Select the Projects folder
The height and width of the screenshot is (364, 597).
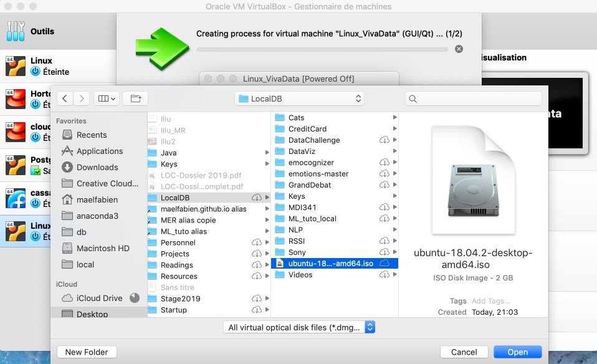pyautogui.click(x=209, y=254)
